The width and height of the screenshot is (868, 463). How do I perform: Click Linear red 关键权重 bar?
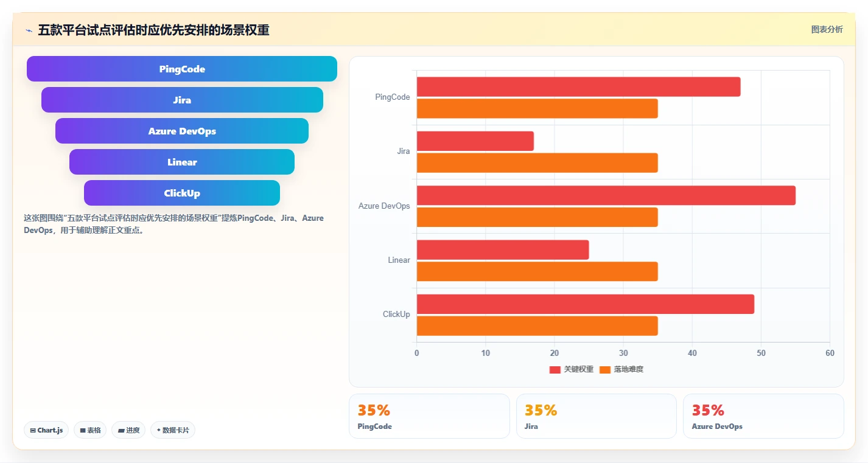pyautogui.click(x=503, y=249)
